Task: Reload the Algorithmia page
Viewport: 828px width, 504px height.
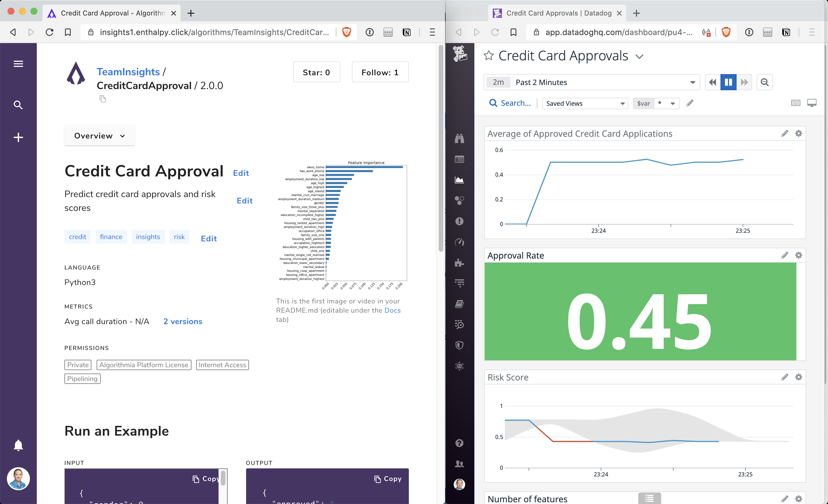Action: pos(49,32)
